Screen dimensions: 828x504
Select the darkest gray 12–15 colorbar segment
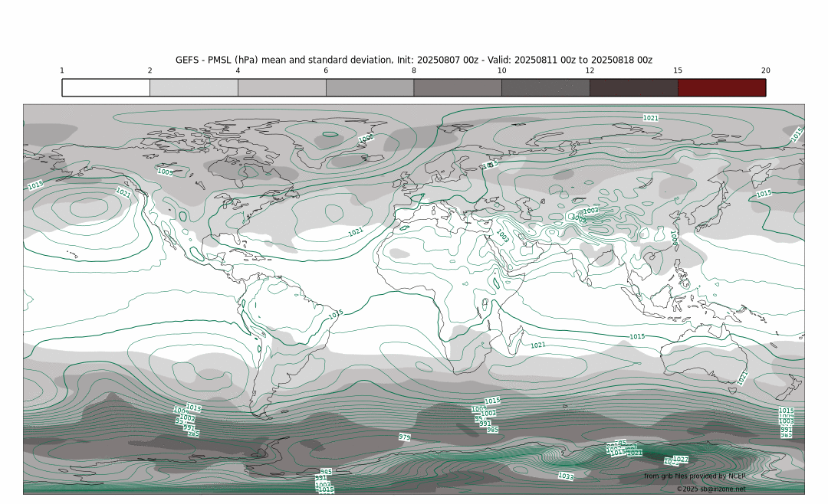pos(633,87)
